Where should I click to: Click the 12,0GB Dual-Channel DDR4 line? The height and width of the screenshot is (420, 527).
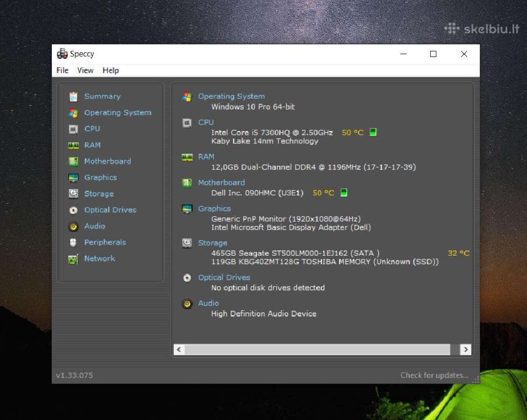(x=313, y=167)
